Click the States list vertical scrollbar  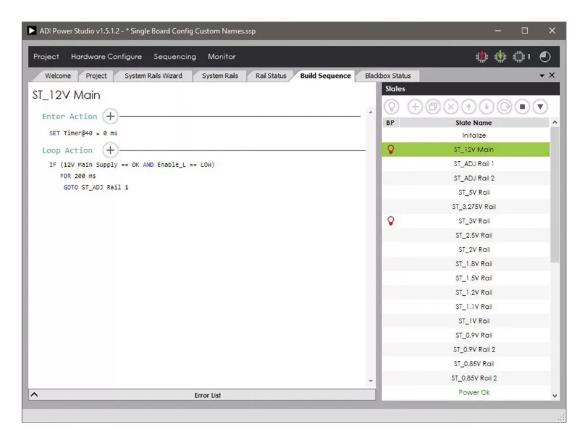(554, 195)
